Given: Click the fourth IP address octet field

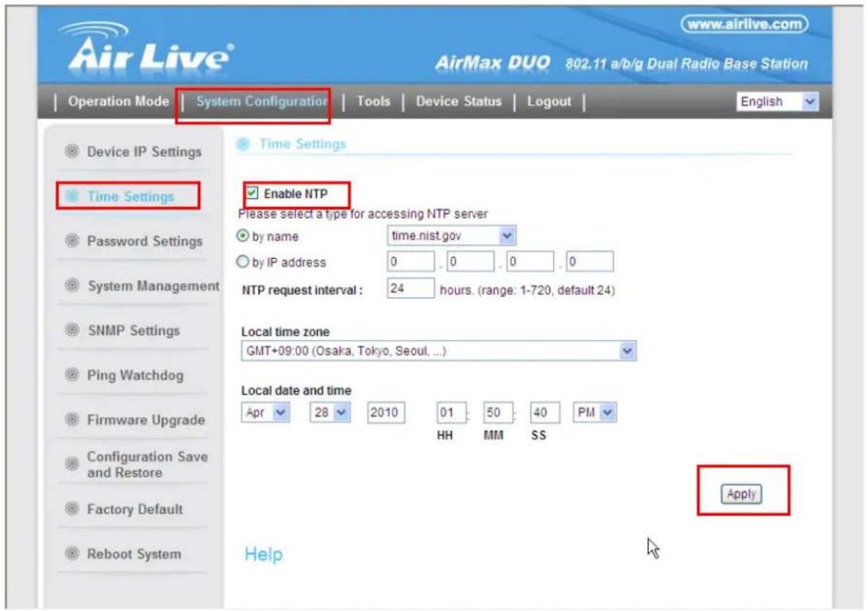Looking at the screenshot, I should click(589, 261).
